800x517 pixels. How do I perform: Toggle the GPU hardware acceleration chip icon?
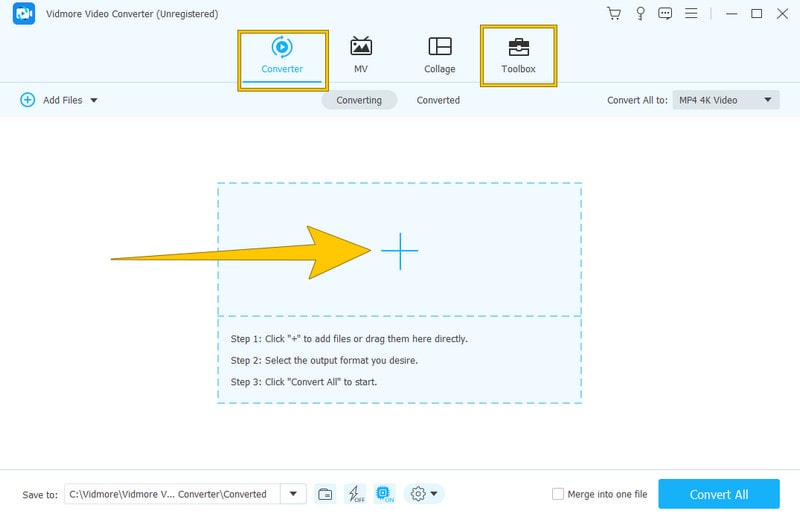(385, 494)
